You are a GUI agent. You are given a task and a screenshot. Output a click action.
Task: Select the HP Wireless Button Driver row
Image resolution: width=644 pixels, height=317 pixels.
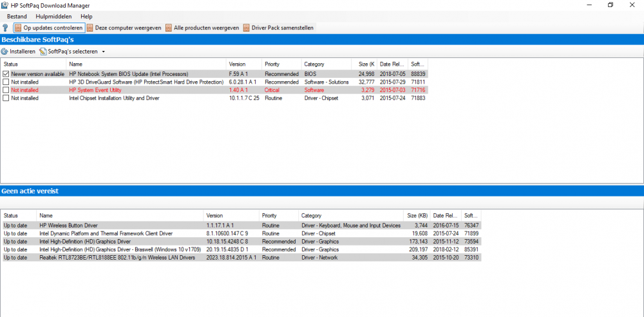pyautogui.click(x=241, y=226)
